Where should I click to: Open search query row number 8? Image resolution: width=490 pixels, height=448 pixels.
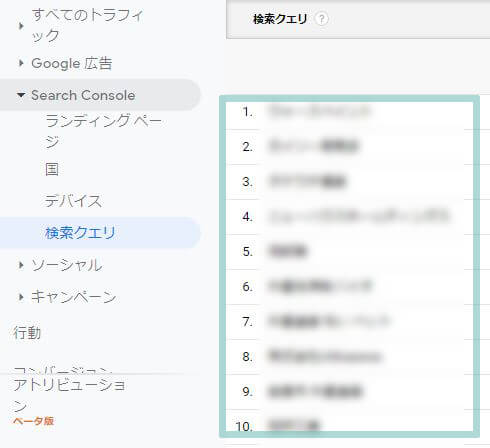pyautogui.click(x=349, y=357)
